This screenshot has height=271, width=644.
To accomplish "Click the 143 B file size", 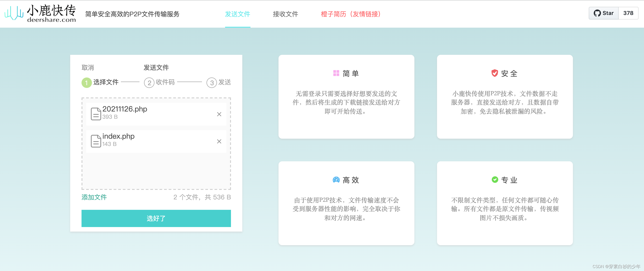I will (110, 144).
